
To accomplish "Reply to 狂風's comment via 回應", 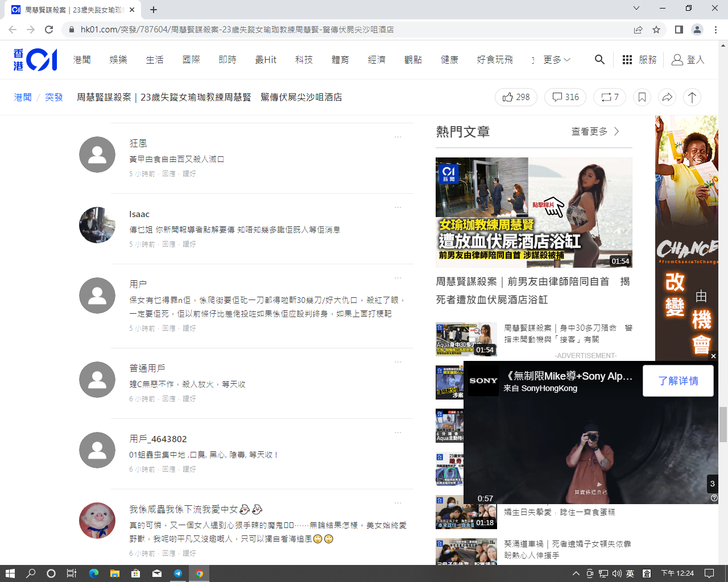I will 169,174.
